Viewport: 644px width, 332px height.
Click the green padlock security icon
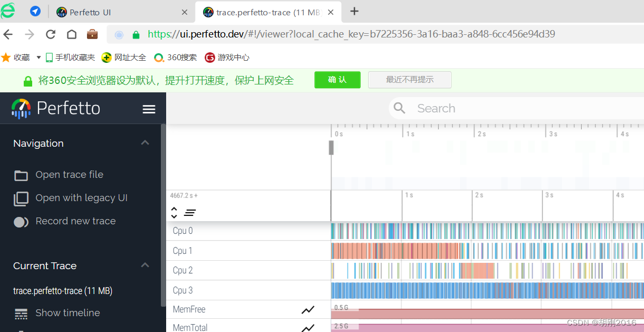click(x=136, y=35)
